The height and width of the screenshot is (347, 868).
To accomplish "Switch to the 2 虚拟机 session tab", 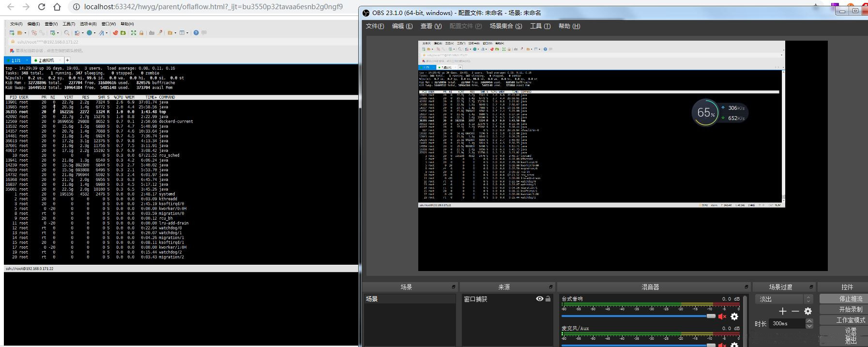I will [x=46, y=60].
